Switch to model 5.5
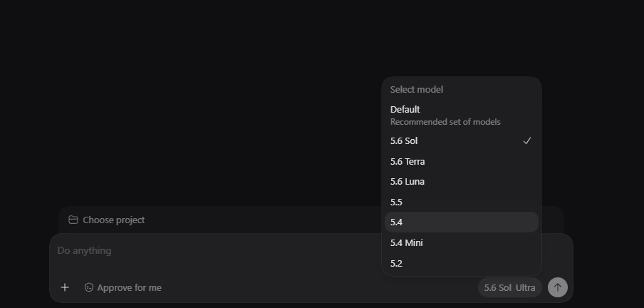This screenshot has width=644, height=308. click(461, 202)
